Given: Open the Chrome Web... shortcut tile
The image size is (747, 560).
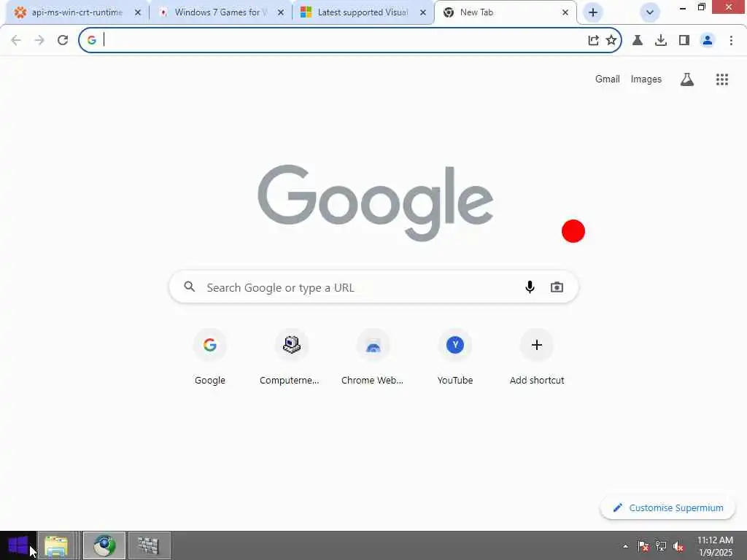Looking at the screenshot, I should [x=373, y=357].
